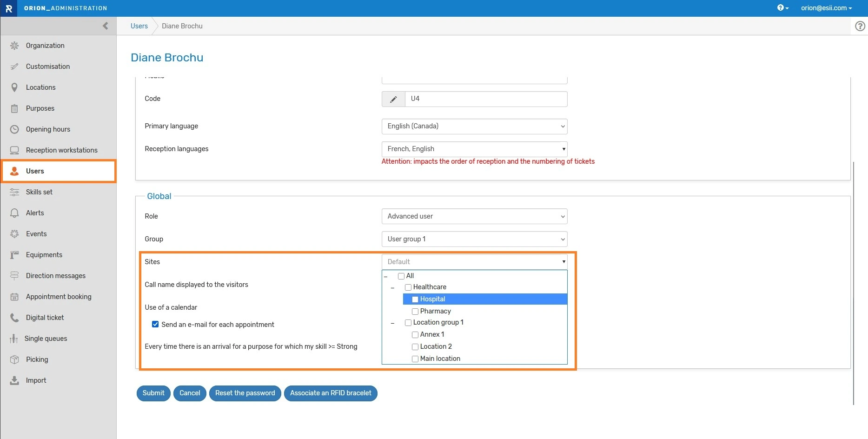This screenshot has width=868, height=439.
Task: Check the Hospital site checkbox
Action: [415, 299]
